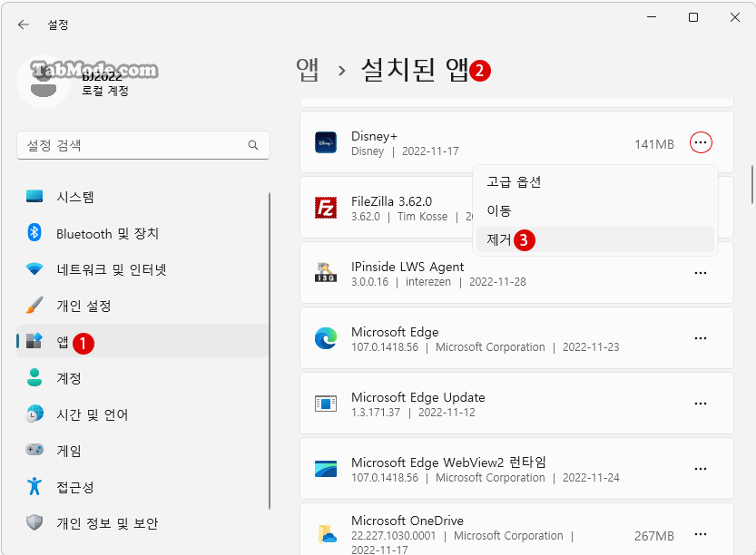The width and height of the screenshot is (756, 555).
Task: Choose 제거 to uninstall Disney+
Action: 595,239
